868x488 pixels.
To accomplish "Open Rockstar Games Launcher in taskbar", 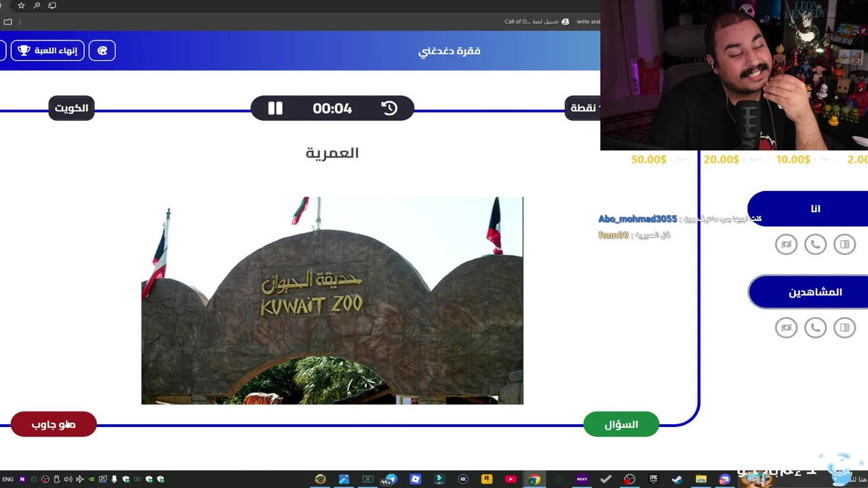I will (487, 479).
